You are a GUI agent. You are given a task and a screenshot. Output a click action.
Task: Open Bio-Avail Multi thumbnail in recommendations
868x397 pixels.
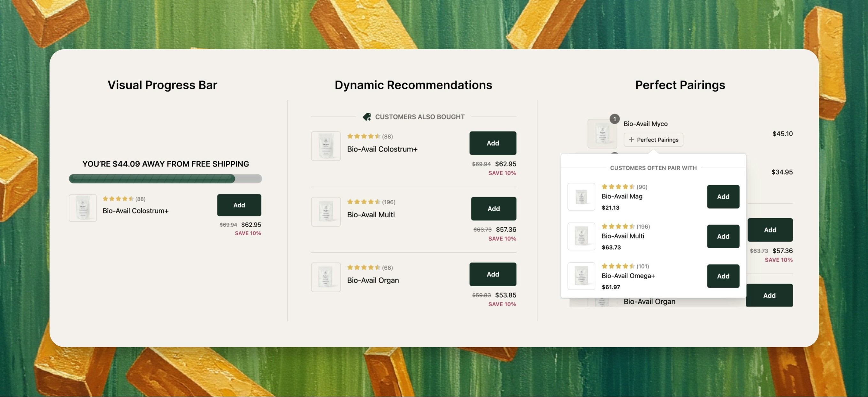point(326,212)
